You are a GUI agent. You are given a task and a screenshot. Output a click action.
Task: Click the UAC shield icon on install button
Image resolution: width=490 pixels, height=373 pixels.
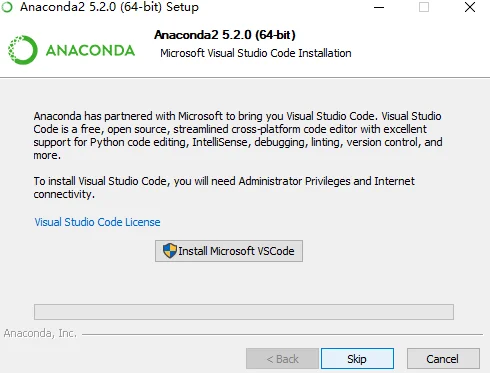tap(169, 251)
